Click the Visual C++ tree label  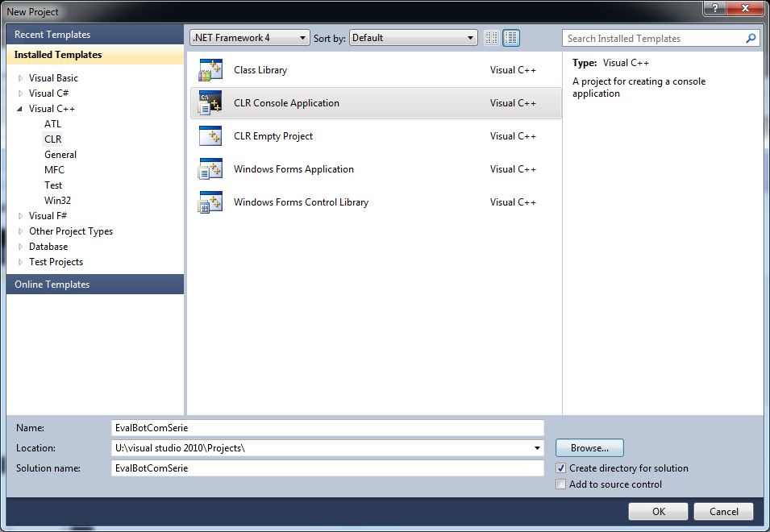click(x=52, y=109)
